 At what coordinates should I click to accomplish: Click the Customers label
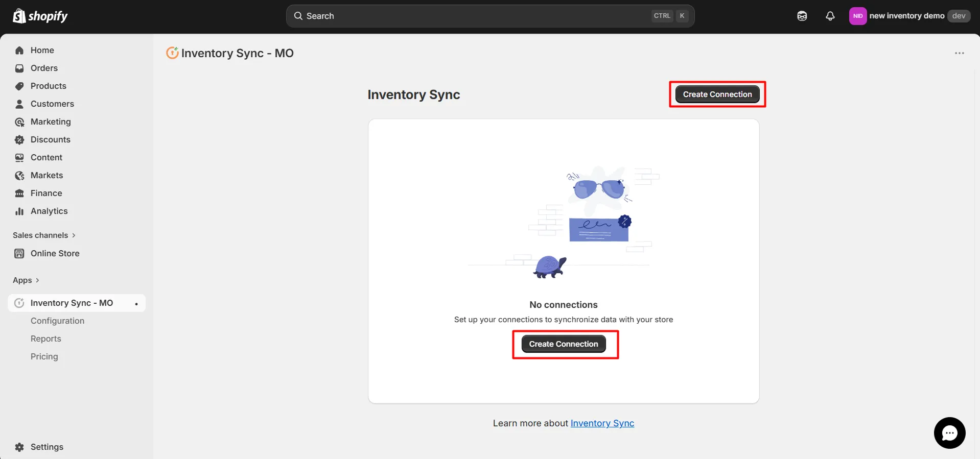click(52, 104)
